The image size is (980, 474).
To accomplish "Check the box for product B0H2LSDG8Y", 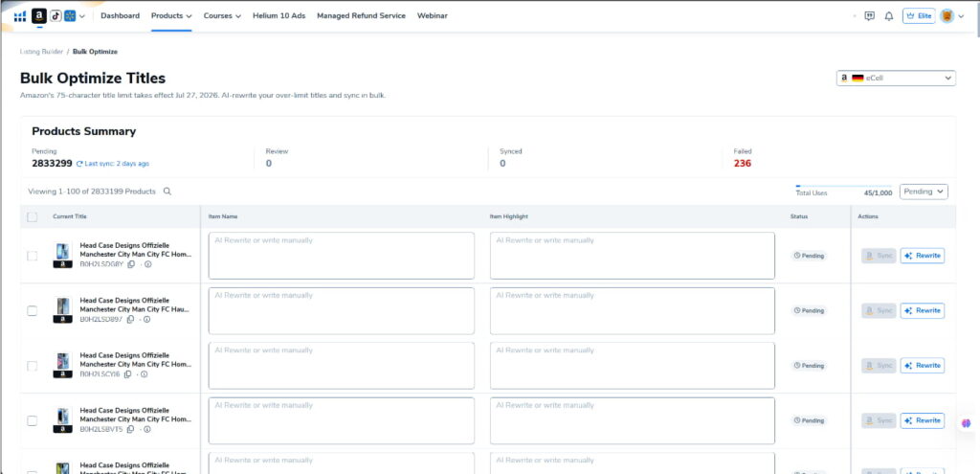I will [32, 256].
